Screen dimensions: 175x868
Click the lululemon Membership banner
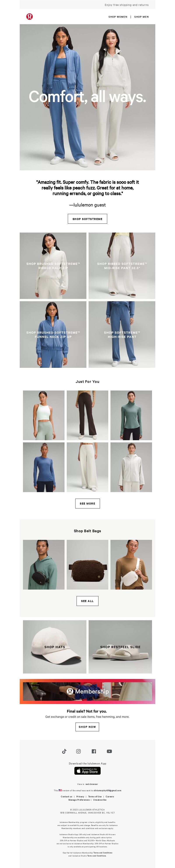pos(87,691)
